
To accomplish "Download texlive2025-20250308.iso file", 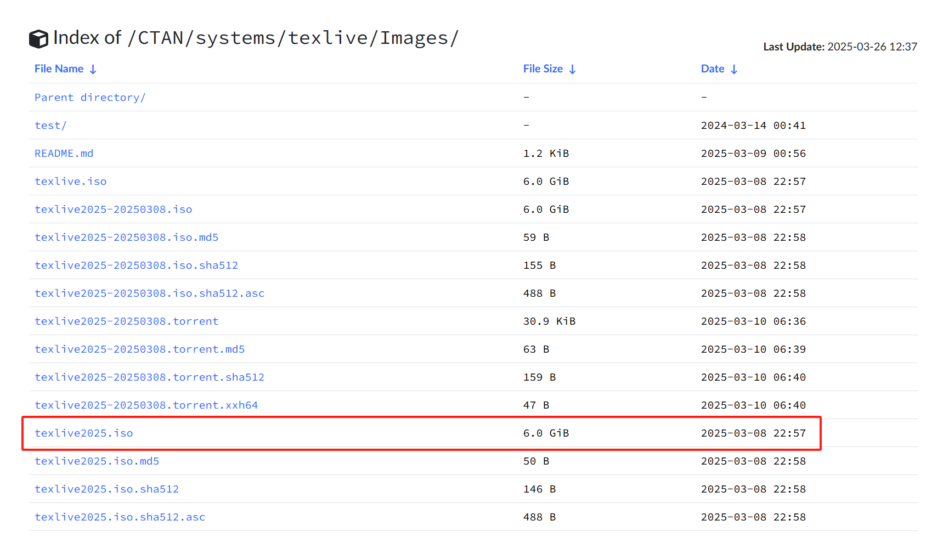I will point(113,210).
